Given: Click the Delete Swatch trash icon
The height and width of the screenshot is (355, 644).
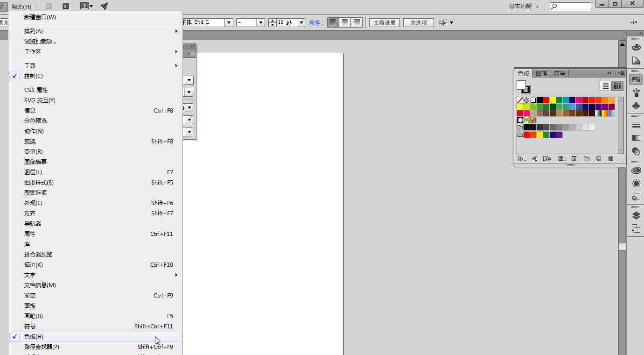Looking at the screenshot, I should click(611, 159).
